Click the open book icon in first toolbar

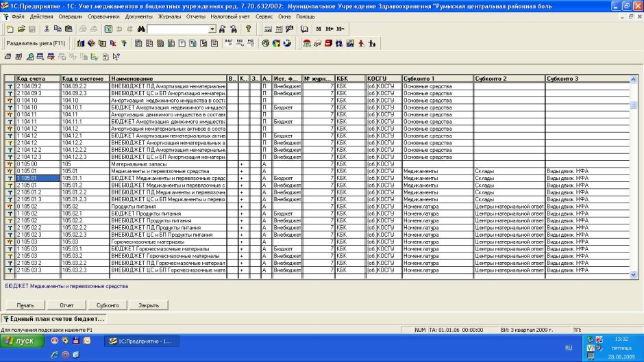pos(304,29)
